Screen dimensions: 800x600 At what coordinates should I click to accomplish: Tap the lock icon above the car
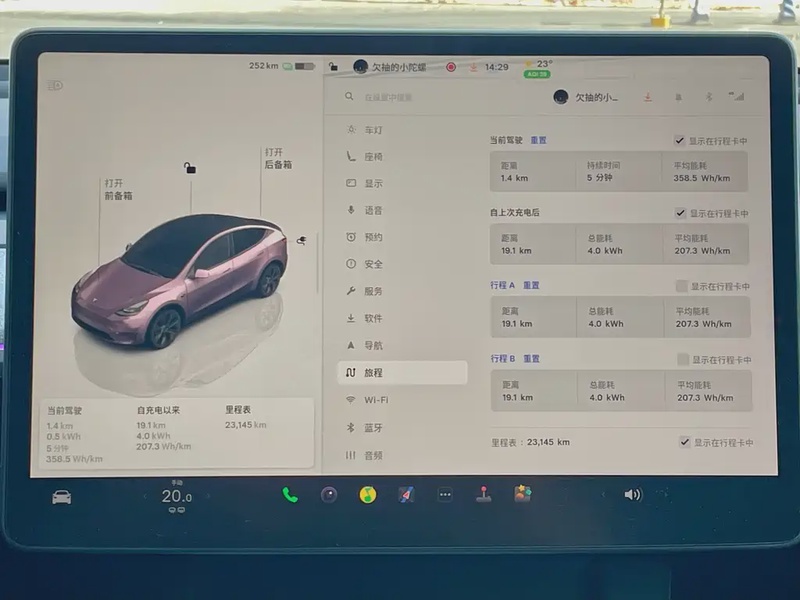pos(190,168)
